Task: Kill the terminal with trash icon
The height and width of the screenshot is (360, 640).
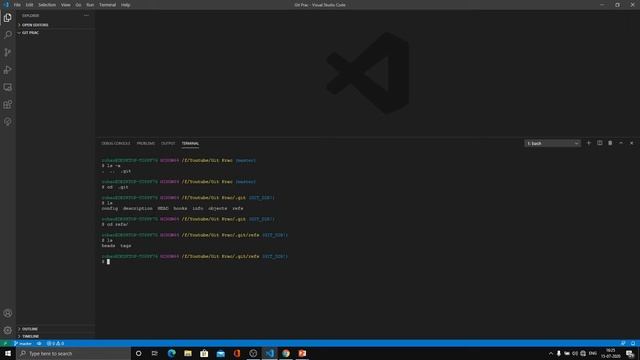Action: point(610,143)
